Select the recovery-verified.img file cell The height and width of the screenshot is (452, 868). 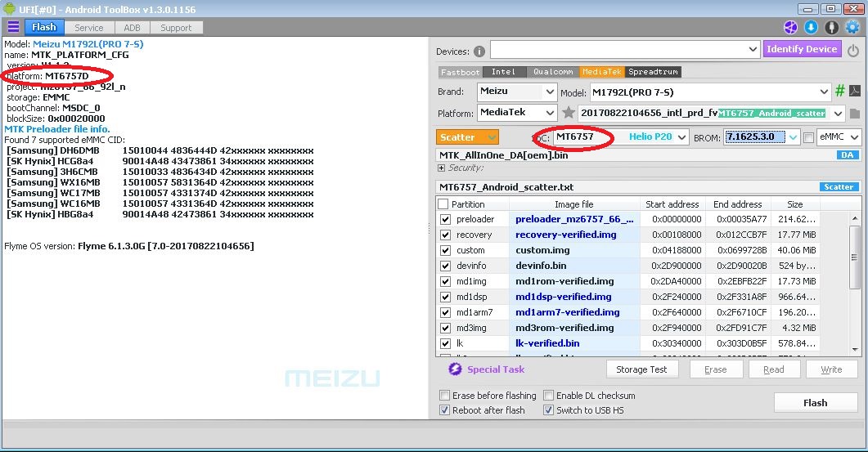(x=574, y=235)
